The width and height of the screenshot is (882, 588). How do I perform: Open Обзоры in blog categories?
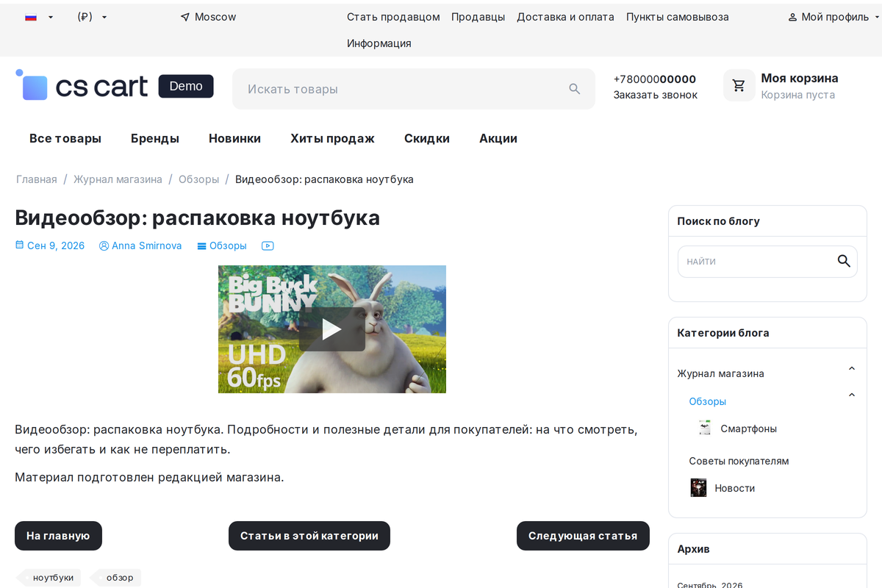pos(707,401)
